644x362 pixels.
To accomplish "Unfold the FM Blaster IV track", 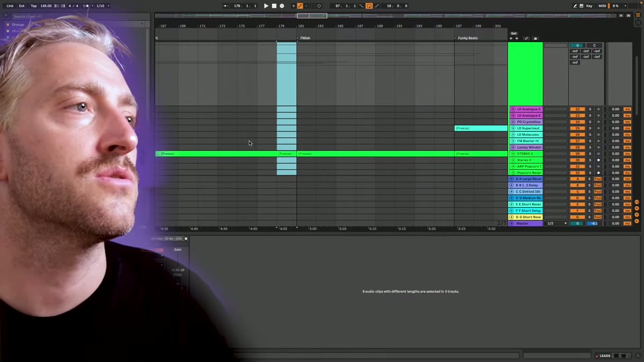I will [513, 141].
